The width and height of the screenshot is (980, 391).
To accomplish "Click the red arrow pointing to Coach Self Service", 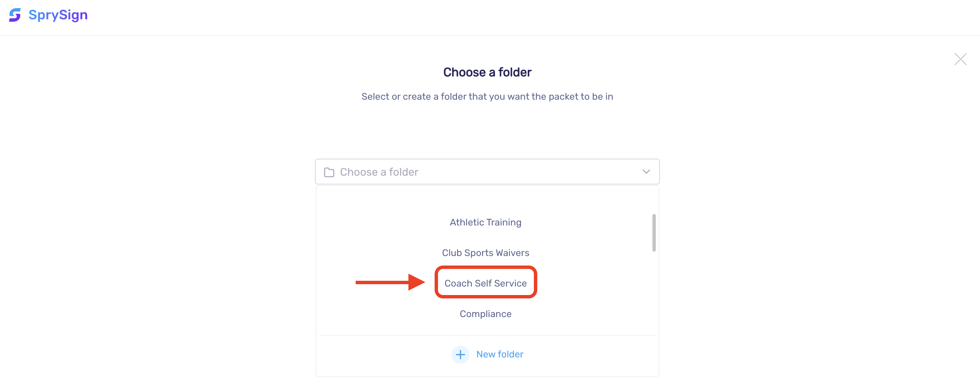I will (390, 282).
